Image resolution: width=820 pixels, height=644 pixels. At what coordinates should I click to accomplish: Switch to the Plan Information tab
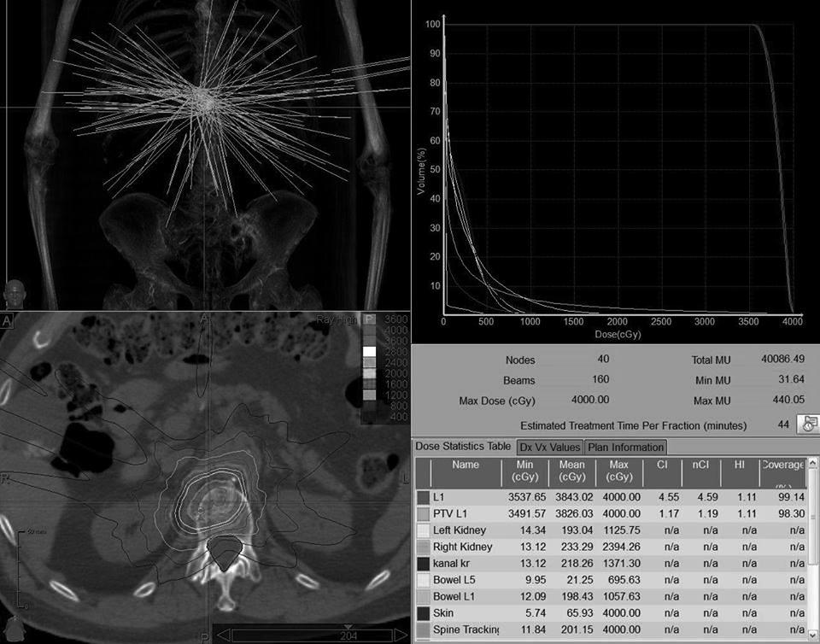(625, 448)
